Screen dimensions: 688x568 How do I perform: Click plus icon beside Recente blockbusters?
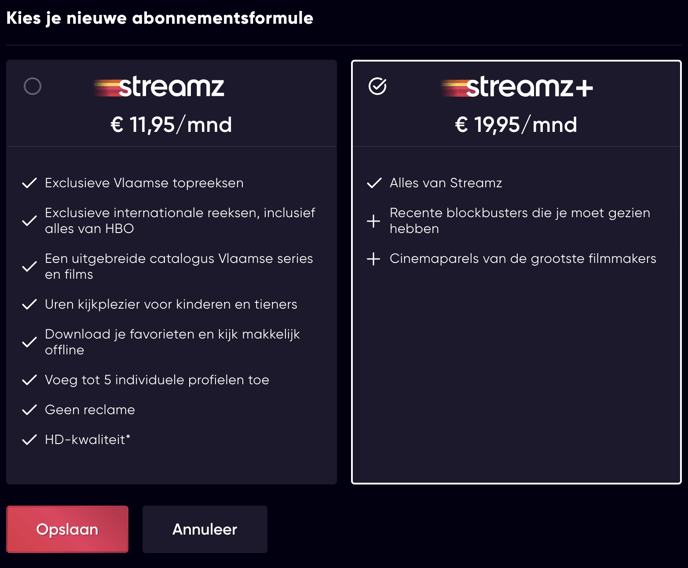(x=373, y=221)
